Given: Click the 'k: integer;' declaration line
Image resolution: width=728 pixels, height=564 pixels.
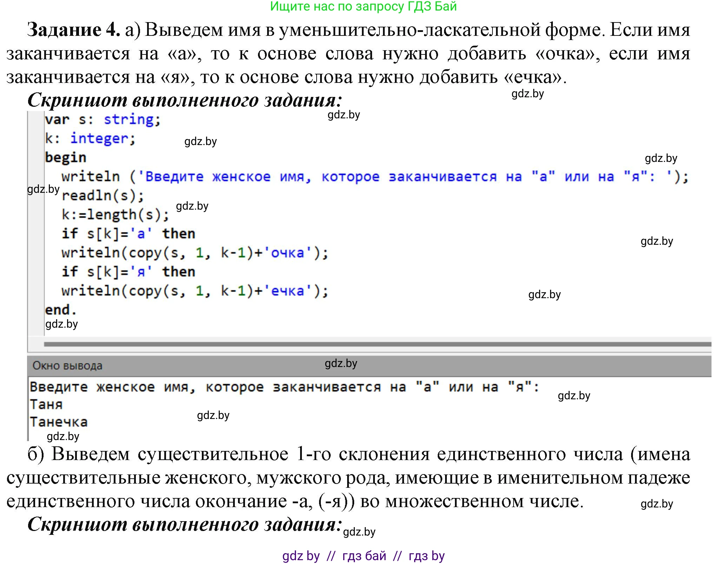Looking at the screenshot, I should click(x=90, y=138).
